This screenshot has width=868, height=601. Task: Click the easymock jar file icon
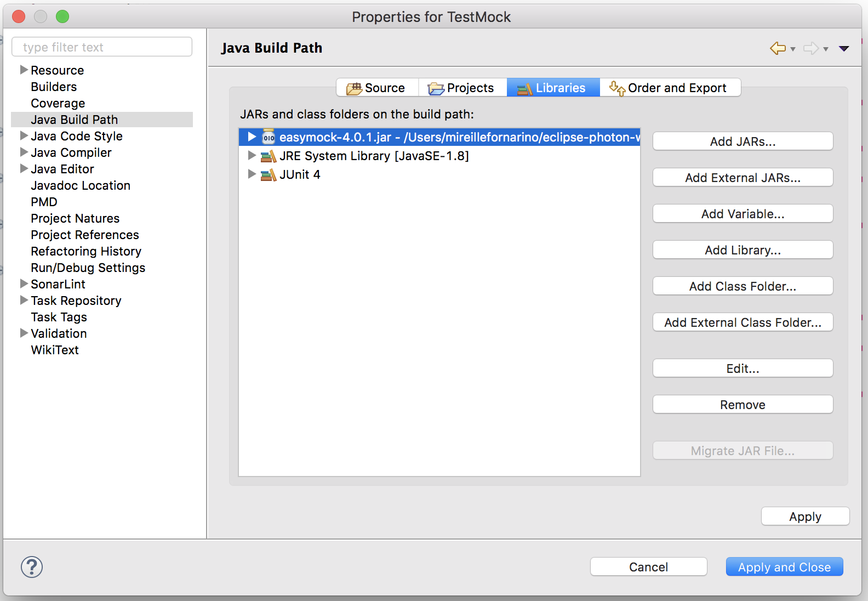[269, 137]
